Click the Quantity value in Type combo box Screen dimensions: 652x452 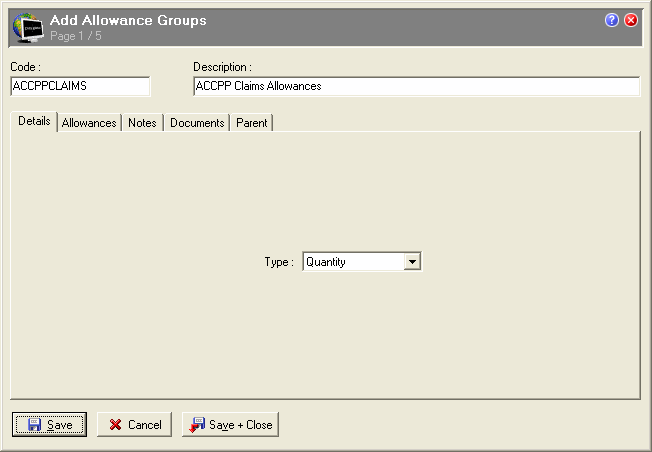[352, 262]
